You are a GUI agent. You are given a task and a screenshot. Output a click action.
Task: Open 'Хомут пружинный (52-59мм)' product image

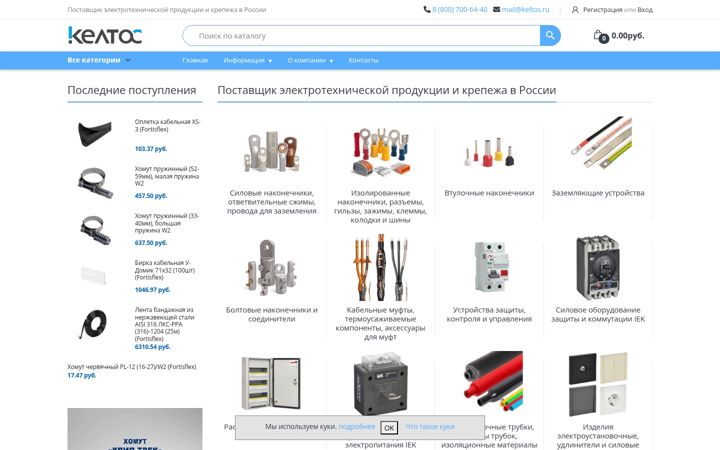coord(95,182)
